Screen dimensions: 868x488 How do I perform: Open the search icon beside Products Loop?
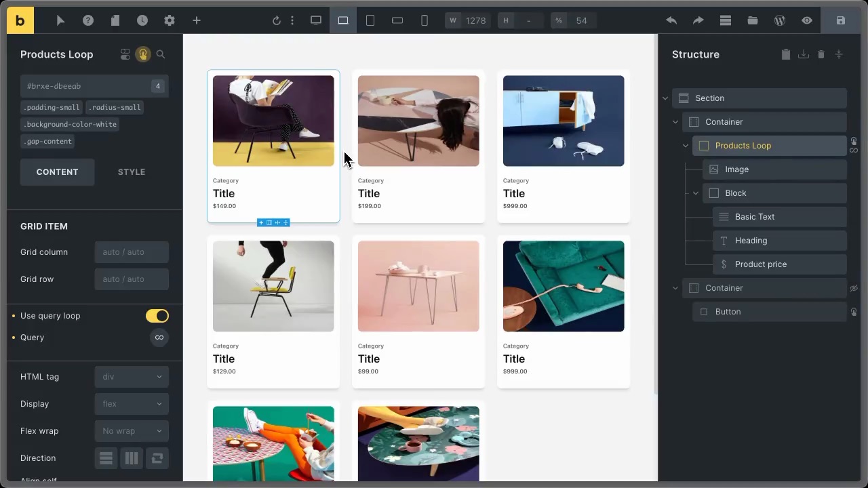(x=161, y=54)
